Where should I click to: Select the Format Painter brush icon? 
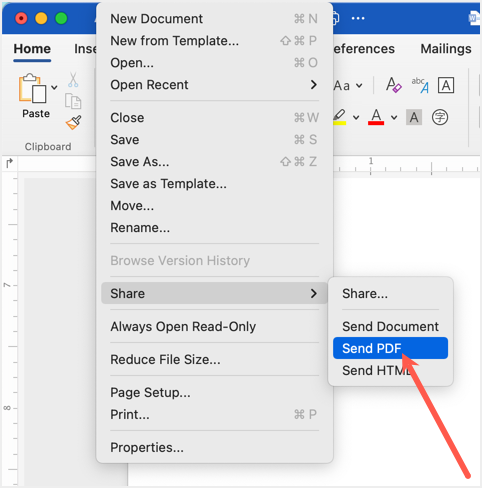point(74,123)
